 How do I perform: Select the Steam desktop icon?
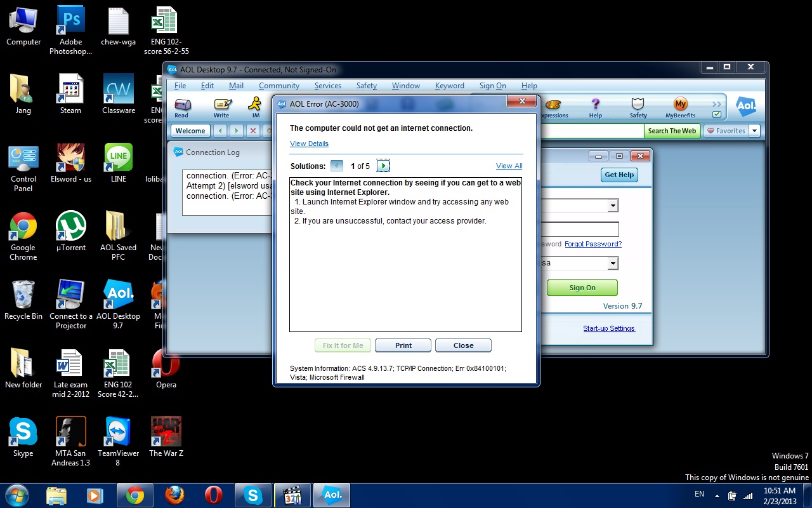70,95
